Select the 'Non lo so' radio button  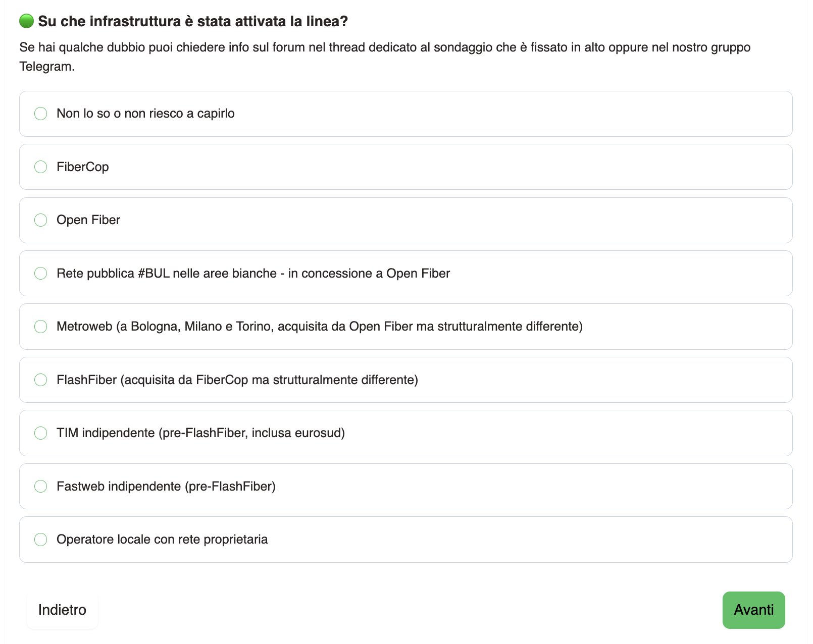[x=40, y=114]
